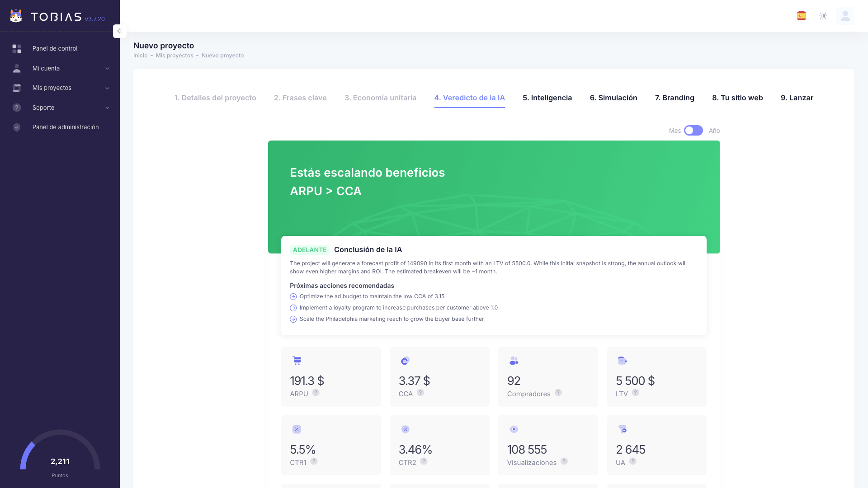Click the ADELANTE status badge
The image size is (868, 488).
(310, 250)
